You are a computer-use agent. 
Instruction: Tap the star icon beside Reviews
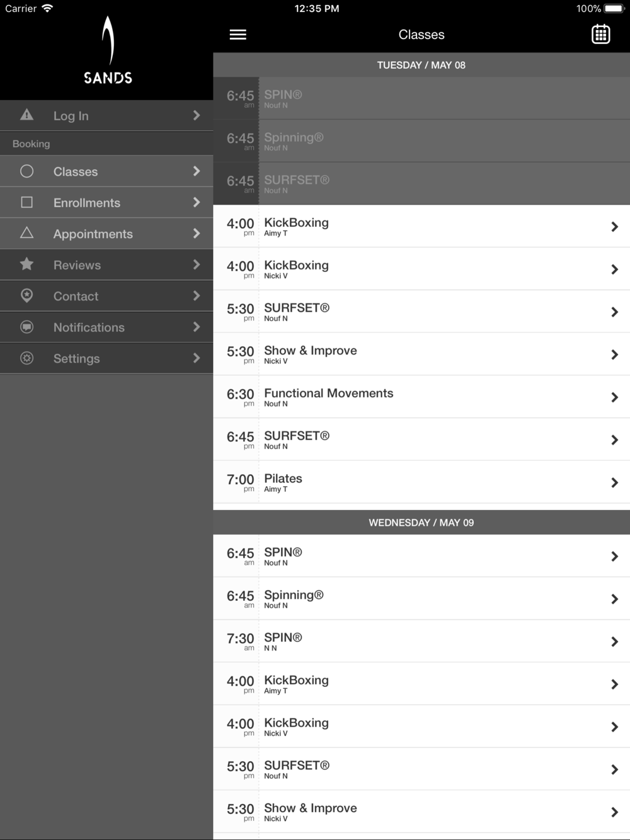26,264
